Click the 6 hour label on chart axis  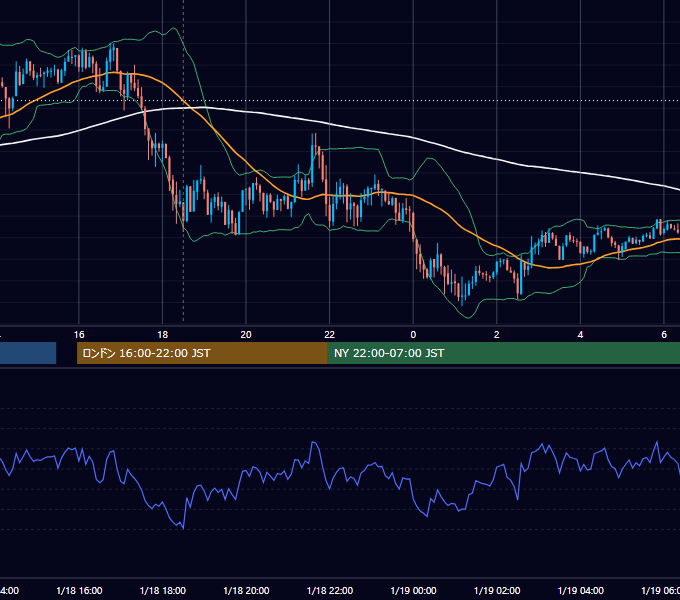coord(664,335)
